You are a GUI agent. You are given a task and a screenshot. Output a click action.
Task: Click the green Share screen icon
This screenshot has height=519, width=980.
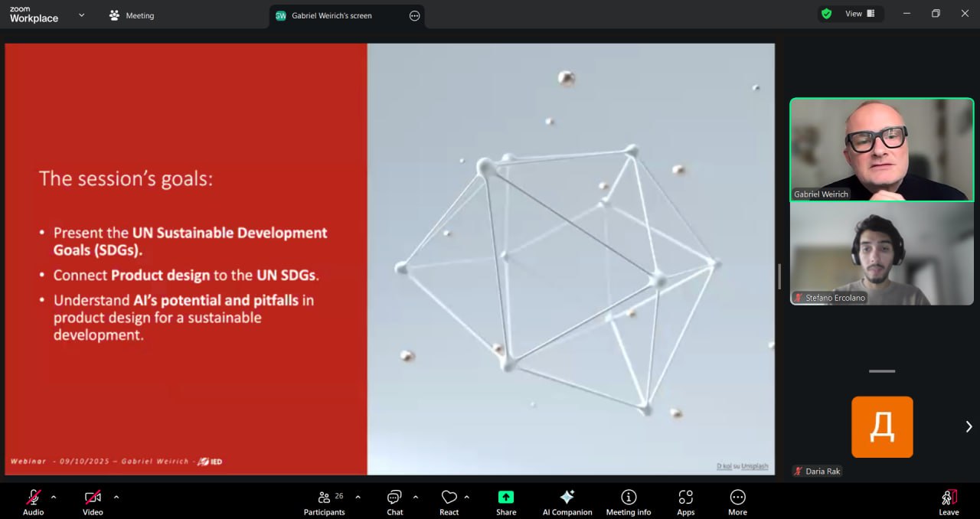point(506,498)
